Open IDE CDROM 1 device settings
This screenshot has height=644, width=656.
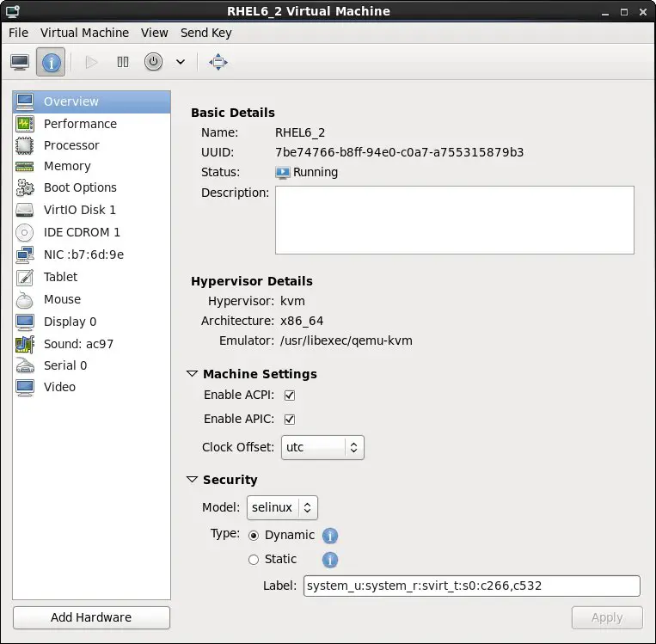coord(82,232)
